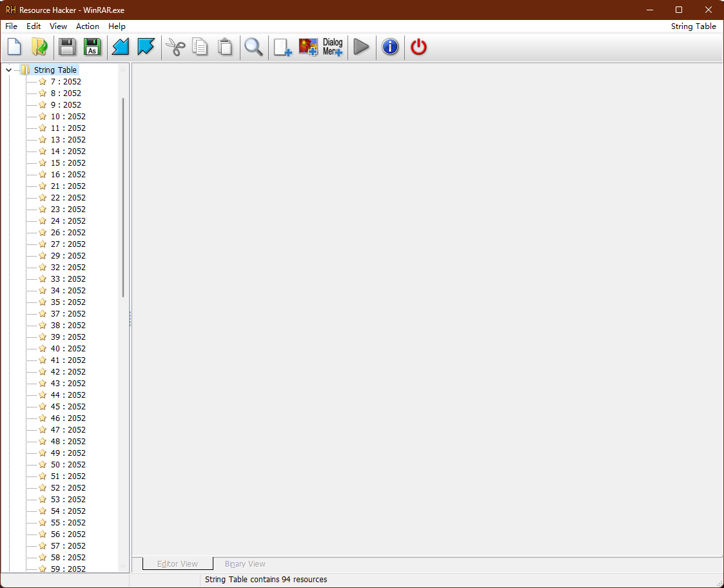Open a file with the folder icon

39,47
